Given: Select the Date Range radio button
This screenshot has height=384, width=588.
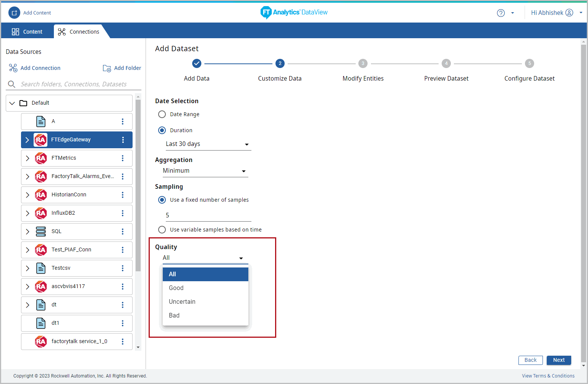Looking at the screenshot, I should click(x=162, y=114).
